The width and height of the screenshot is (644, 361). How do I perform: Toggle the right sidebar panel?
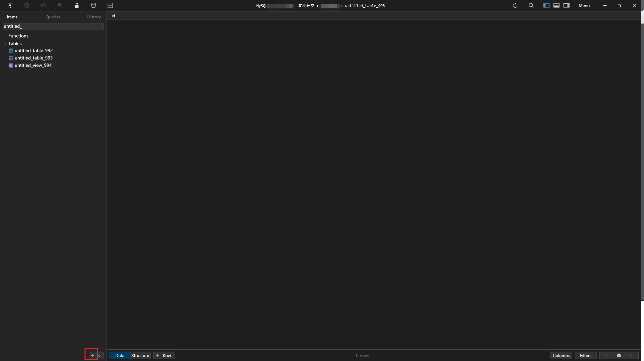pyautogui.click(x=567, y=5)
